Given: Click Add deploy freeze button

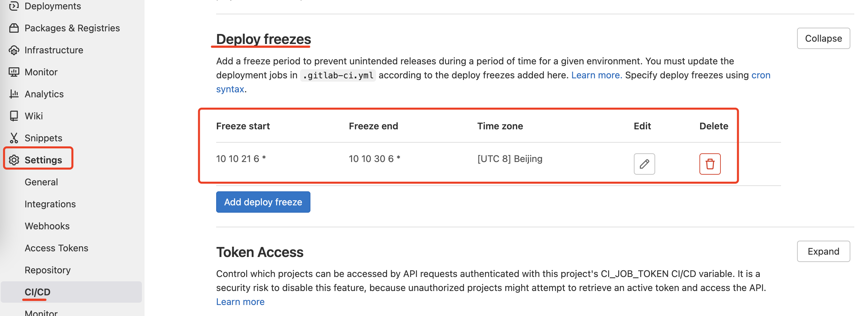Looking at the screenshot, I should point(263,202).
